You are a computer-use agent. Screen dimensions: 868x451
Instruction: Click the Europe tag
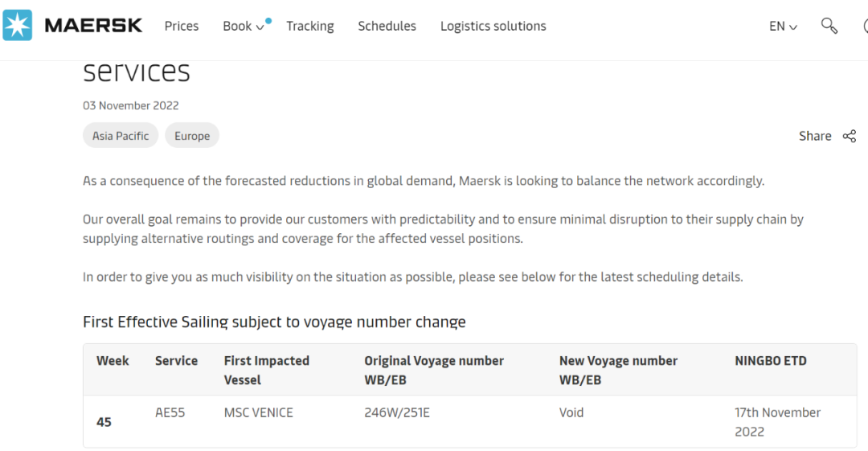192,136
